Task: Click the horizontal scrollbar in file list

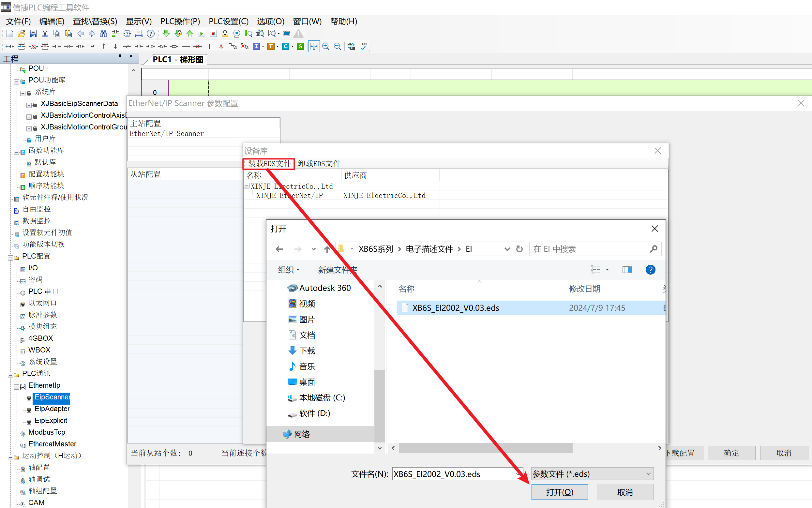Action: 486,448
